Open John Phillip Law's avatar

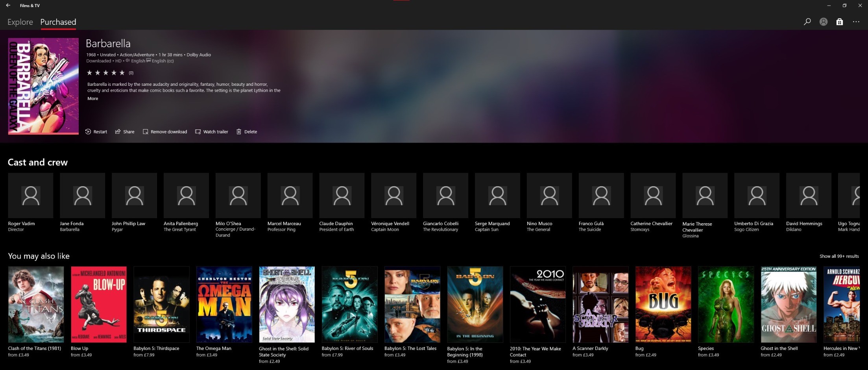point(134,196)
